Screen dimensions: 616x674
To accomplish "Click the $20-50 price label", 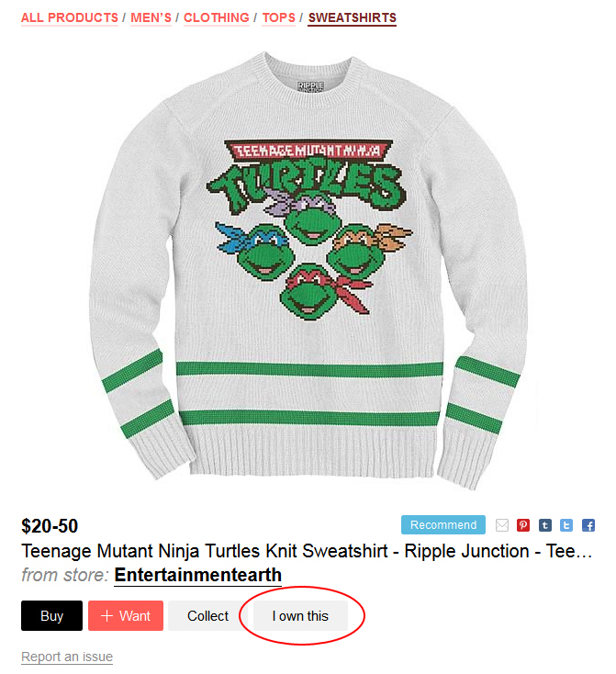I will coord(50,526).
